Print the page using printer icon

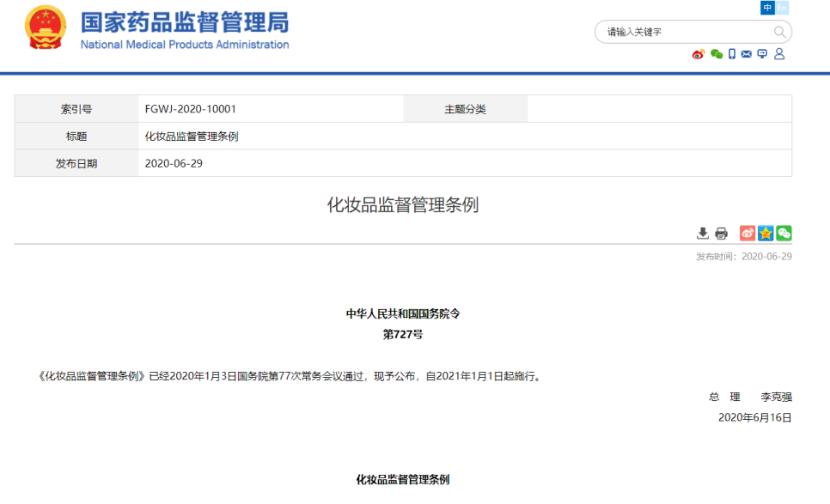(x=721, y=234)
